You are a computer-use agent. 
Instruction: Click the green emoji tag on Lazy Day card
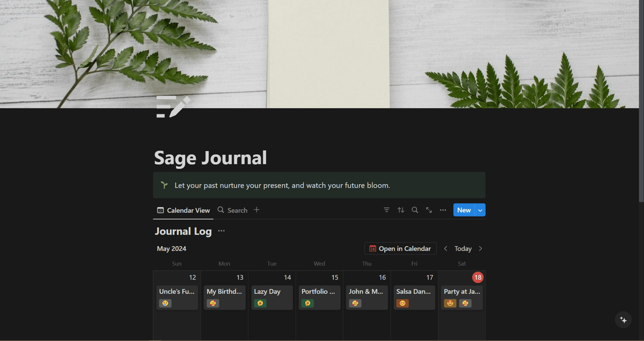point(260,303)
